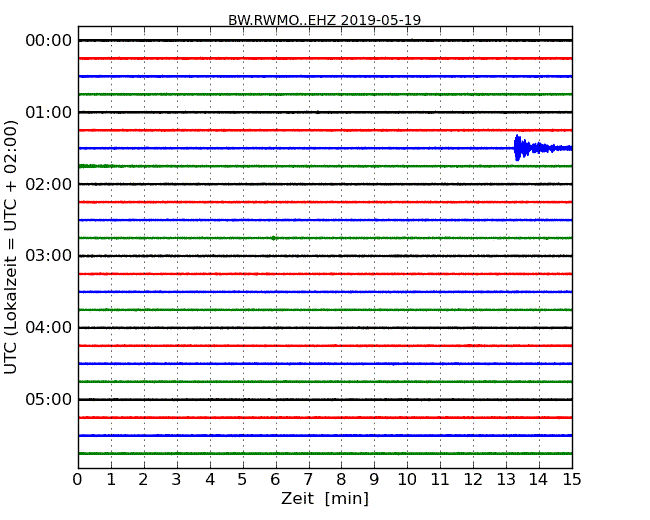650x520 pixels.
Task: Click x-axis tick label 6
Action: point(275,480)
